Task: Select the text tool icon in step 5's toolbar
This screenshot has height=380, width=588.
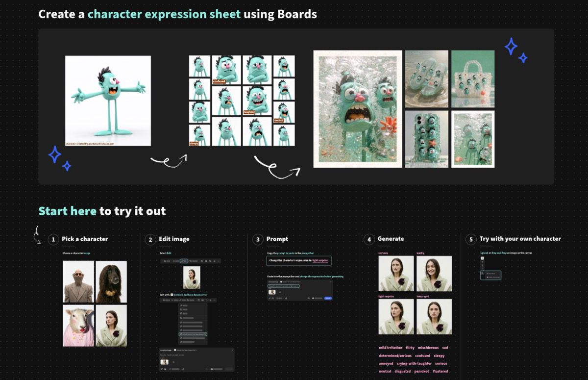Action: 482,265
